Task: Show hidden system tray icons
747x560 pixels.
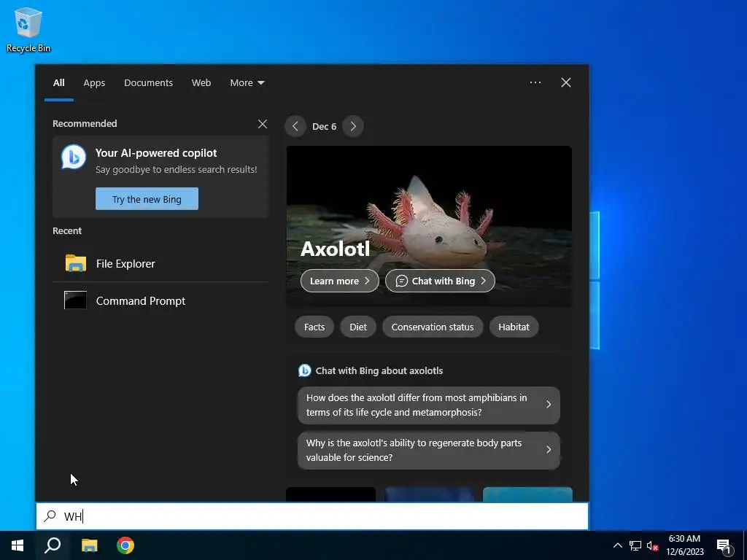Action: pyautogui.click(x=617, y=545)
